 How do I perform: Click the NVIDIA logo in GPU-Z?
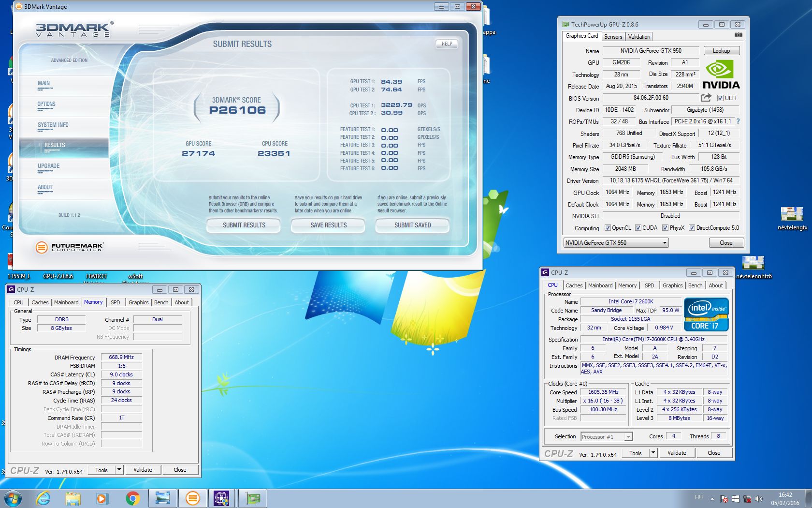[x=721, y=75]
